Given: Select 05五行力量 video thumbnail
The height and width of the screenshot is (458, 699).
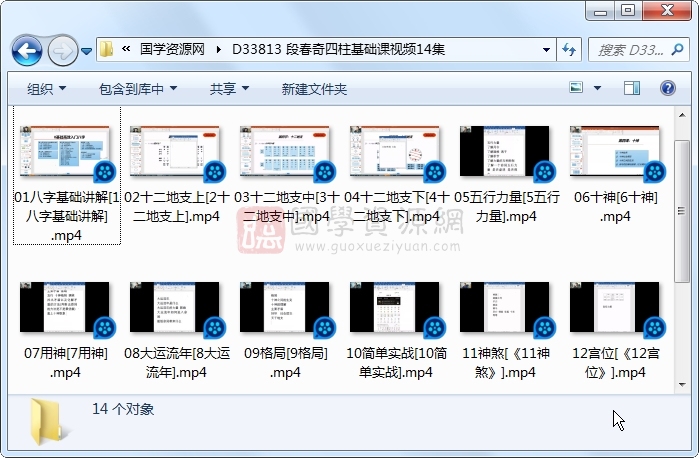Looking at the screenshot, I should [x=505, y=151].
